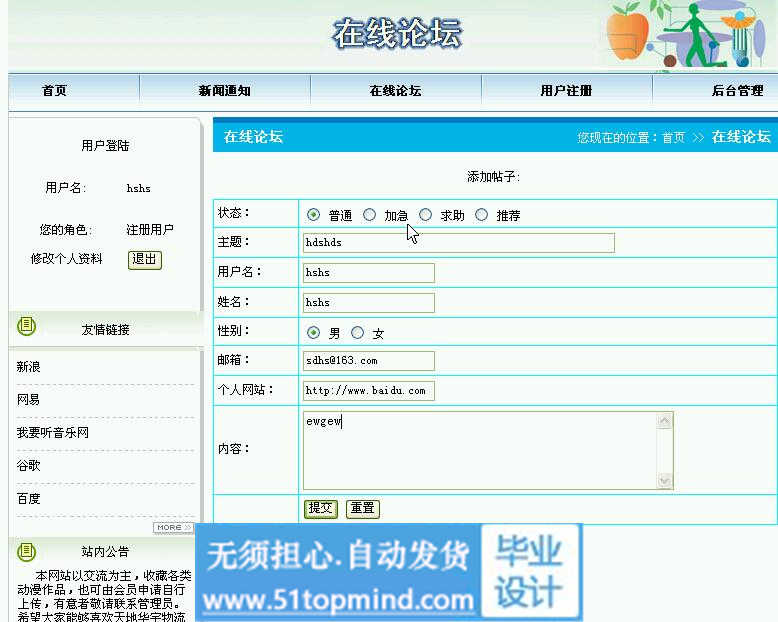
Task: Select 女 as gender
Action: tap(358, 333)
